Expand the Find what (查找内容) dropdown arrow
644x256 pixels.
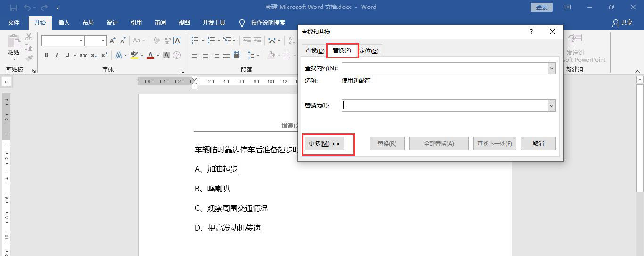coord(552,68)
